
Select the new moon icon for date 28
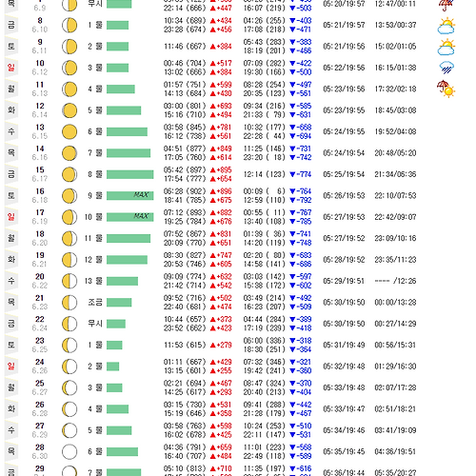[69, 451]
